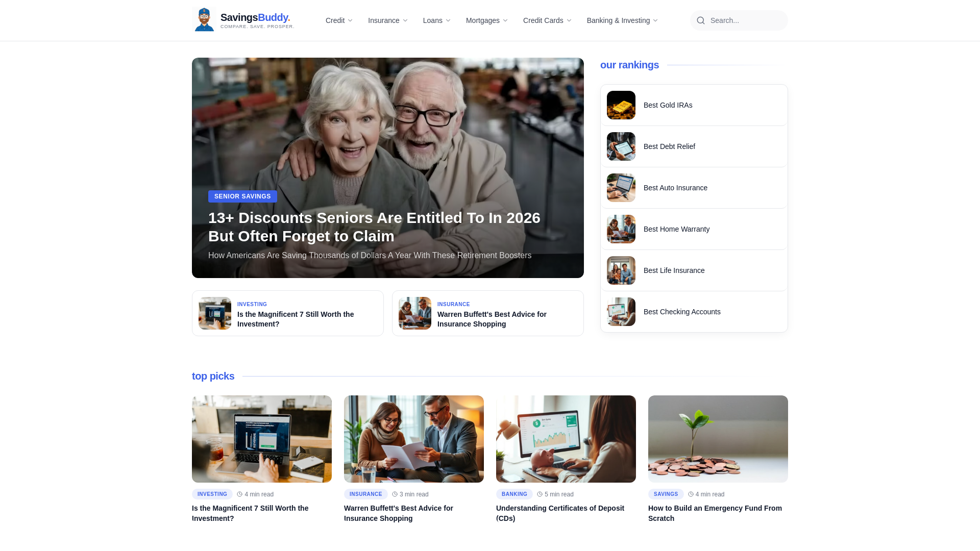Viewport: 980px width, 551px height.
Task: Click the our rankings heading
Action: tap(629, 65)
